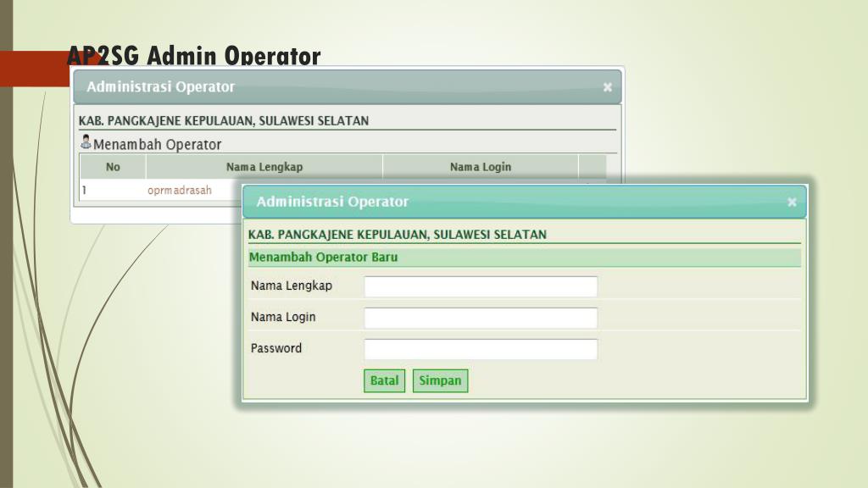Click the Password field label

point(276,348)
